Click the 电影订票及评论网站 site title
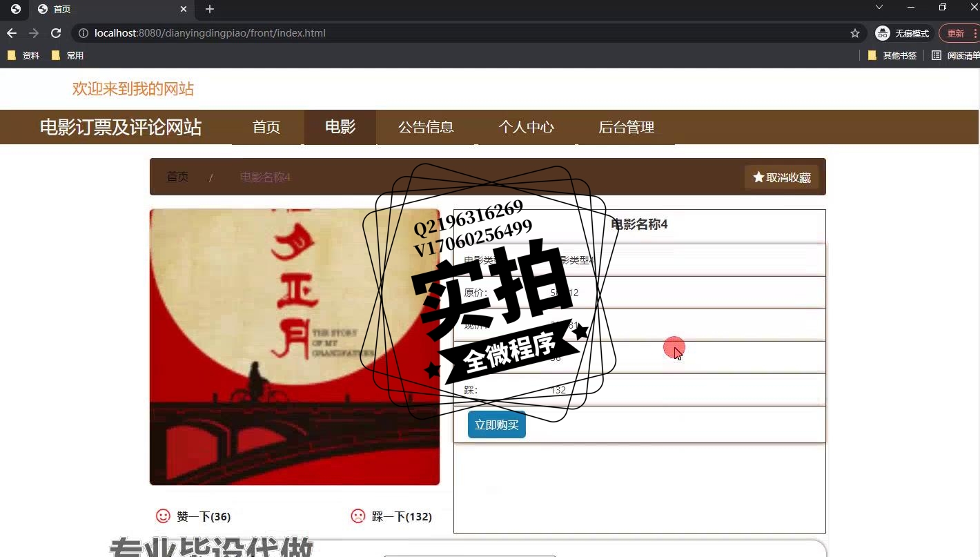 click(x=121, y=128)
